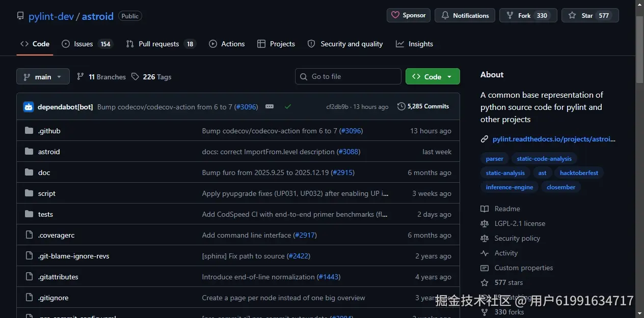Select the static-code-analysis topic tag
This screenshot has width=644, height=318.
[544, 159]
